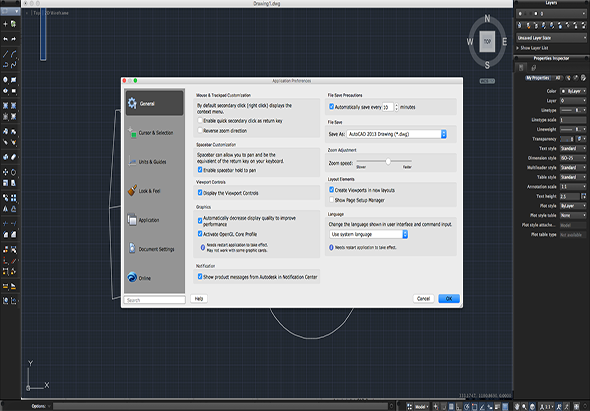Toggle Polar tracking in status bar
The width and height of the screenshot is (590, 411).
(467, 406)
